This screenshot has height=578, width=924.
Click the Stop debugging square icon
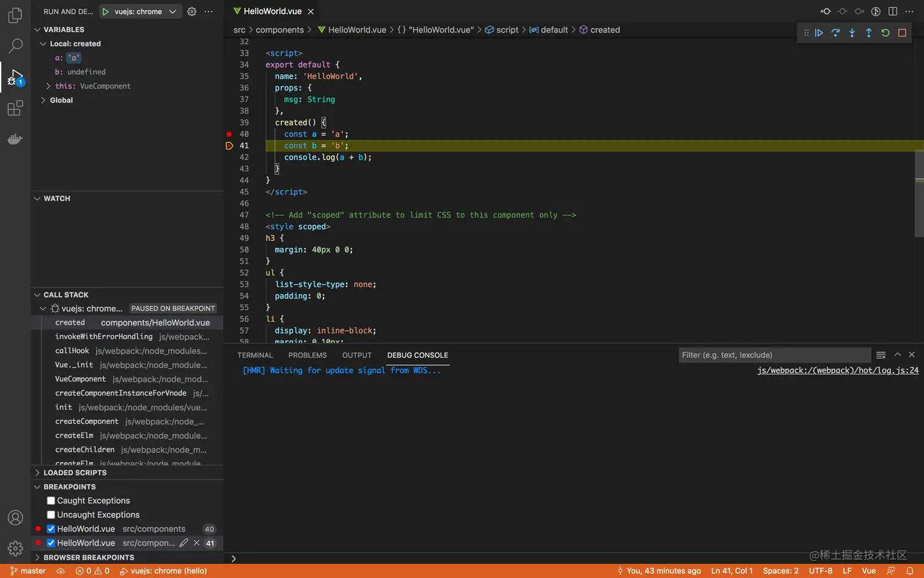(902, 33)
